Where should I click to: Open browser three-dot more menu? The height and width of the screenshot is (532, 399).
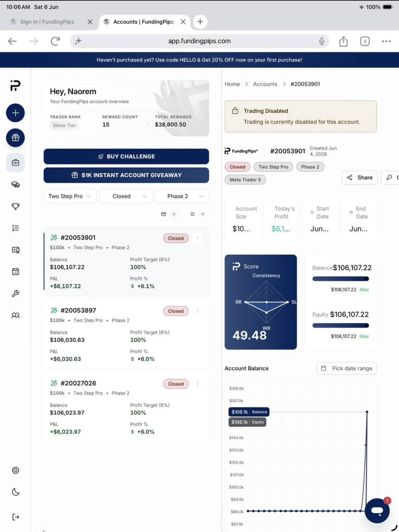coord(386,41)
